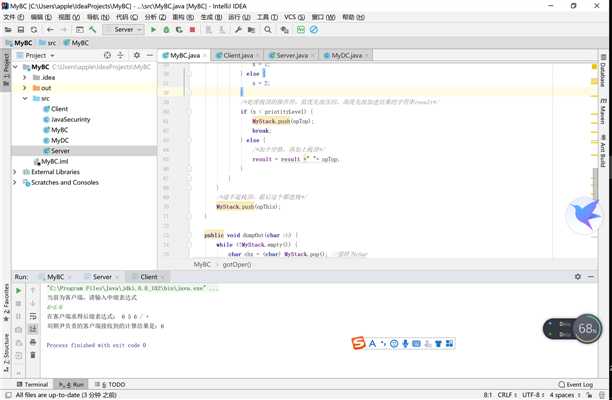Open the Server run configuration dropdown
The image size is (612, 400).
click(x=124, y=30)
